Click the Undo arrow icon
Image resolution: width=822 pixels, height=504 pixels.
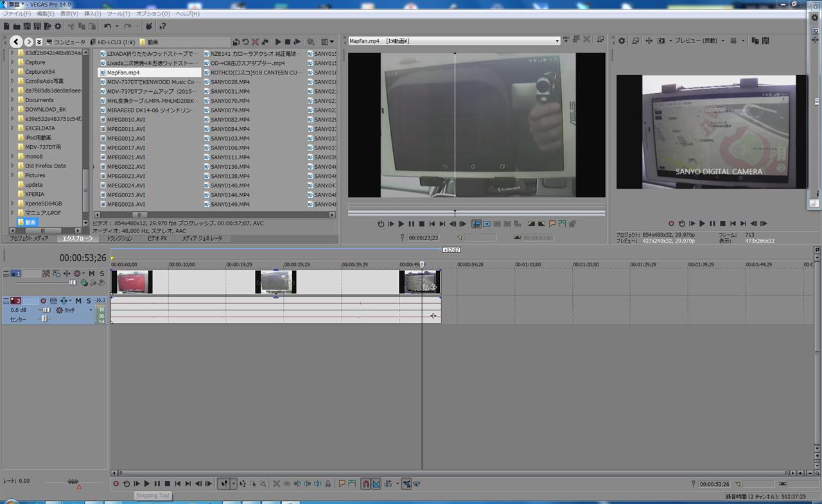point(107,26)
